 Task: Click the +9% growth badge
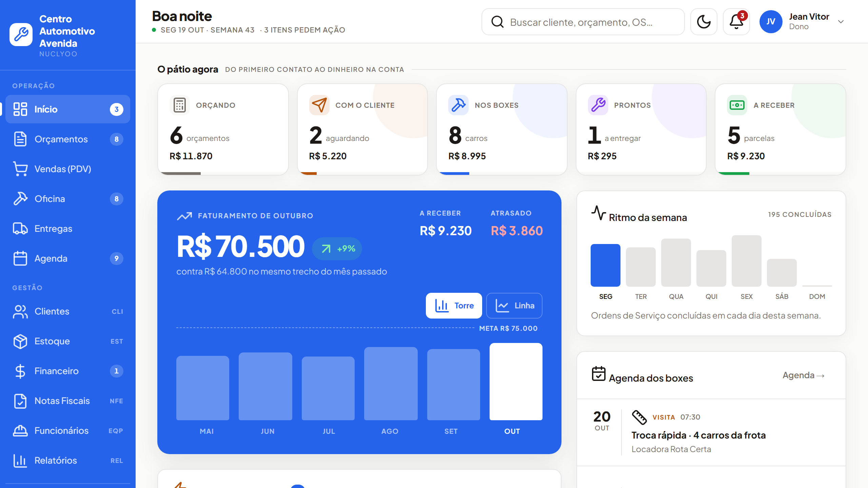(337, 249)
